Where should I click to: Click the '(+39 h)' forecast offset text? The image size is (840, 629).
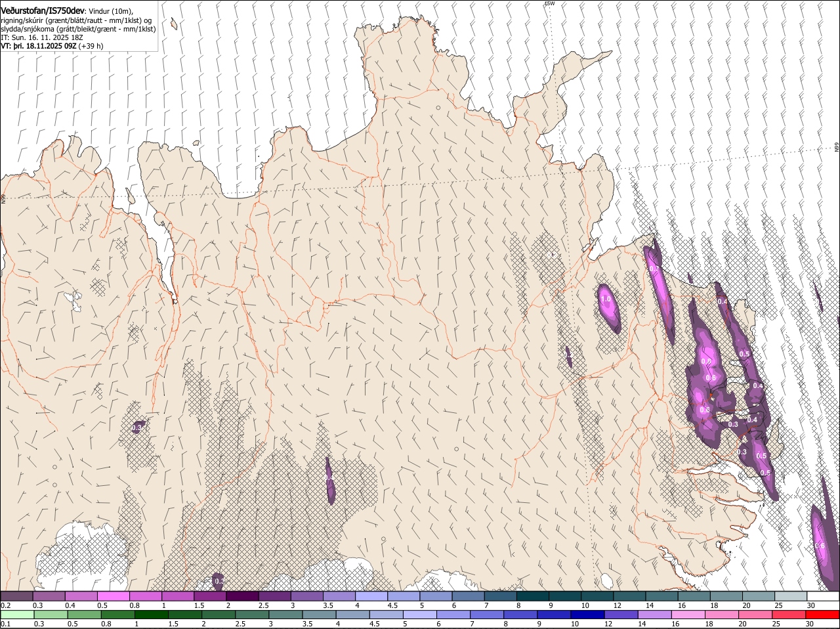(91, 46)
